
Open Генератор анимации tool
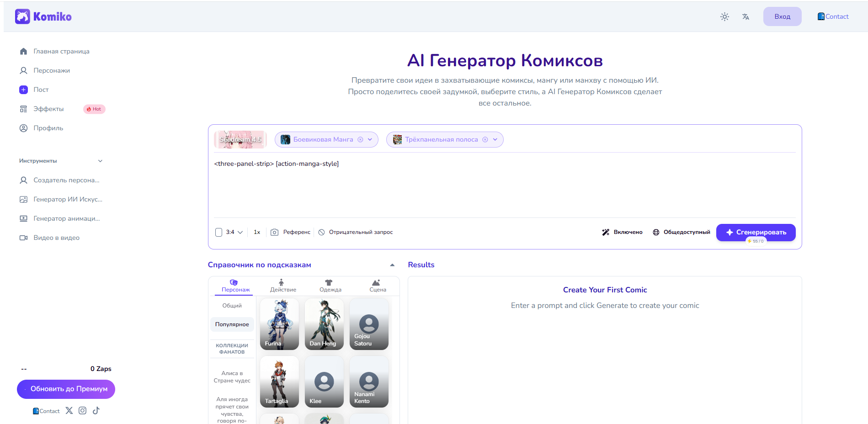tap(60, 218)
